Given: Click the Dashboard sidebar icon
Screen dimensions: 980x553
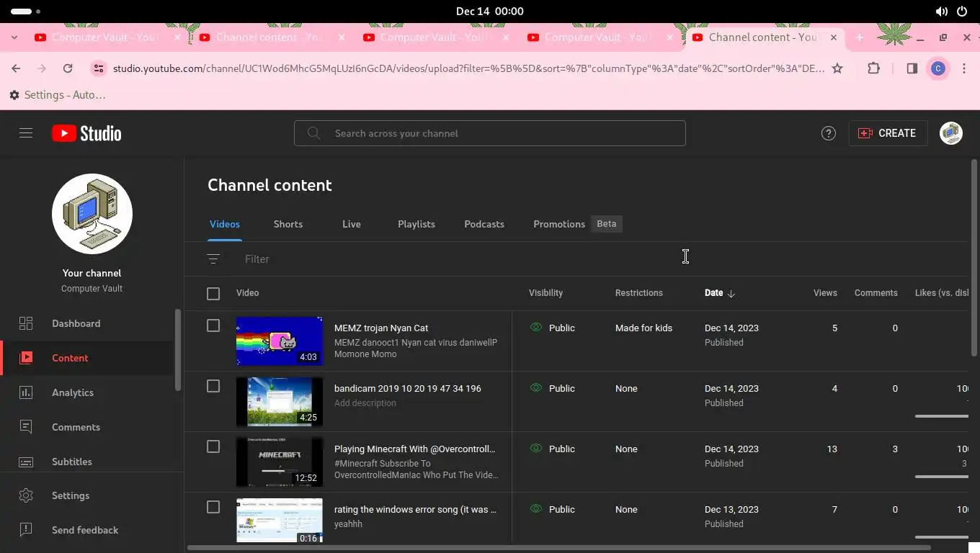Looking at the screenshot, I should 26,323.
